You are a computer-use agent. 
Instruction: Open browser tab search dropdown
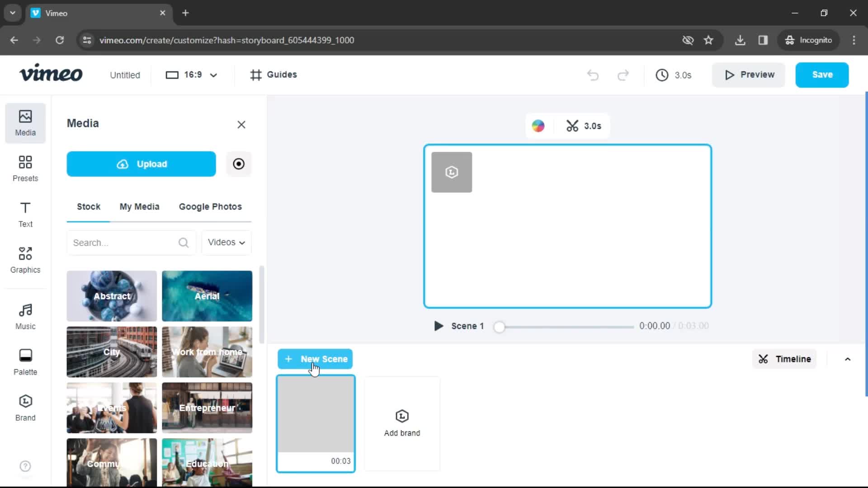pos(13,13)
